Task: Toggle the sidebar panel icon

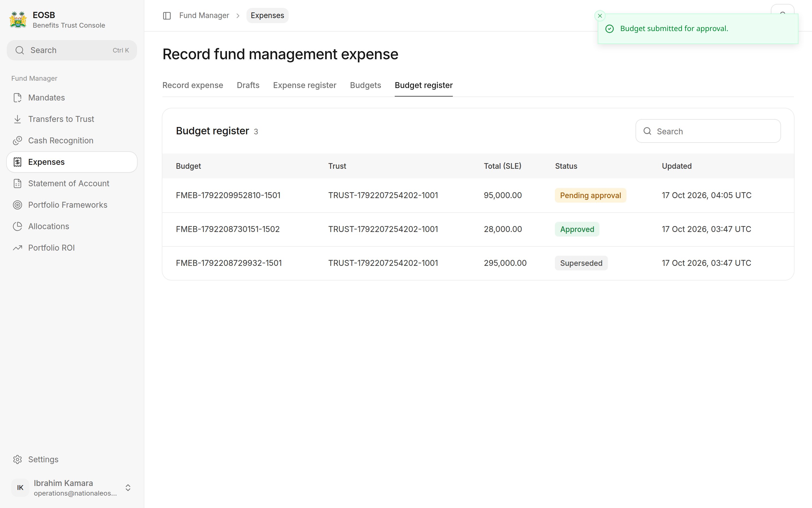Action: pyautogui.click(x=167, y=16)
